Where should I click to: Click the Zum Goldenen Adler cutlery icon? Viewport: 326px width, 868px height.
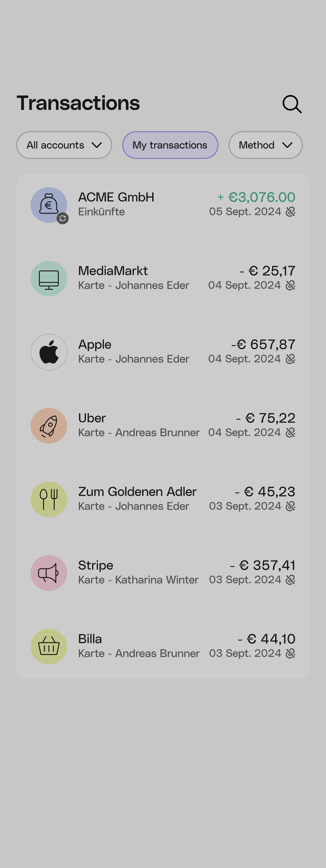click(49, 499)
